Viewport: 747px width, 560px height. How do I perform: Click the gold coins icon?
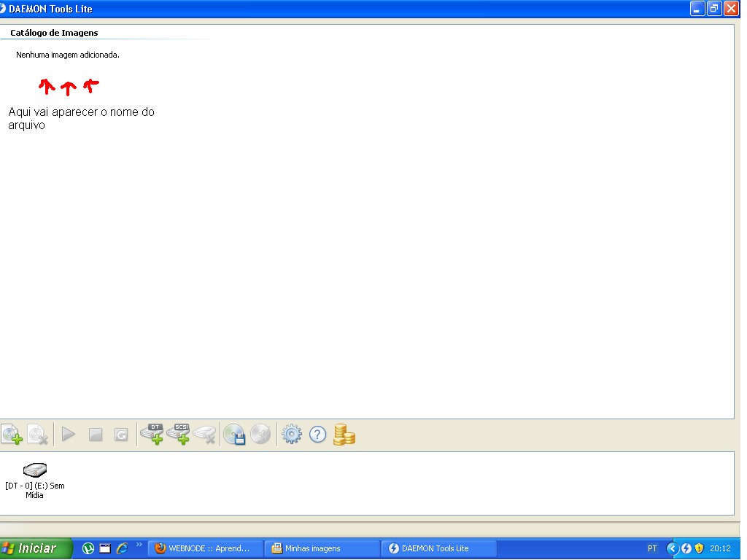(344, 435)
